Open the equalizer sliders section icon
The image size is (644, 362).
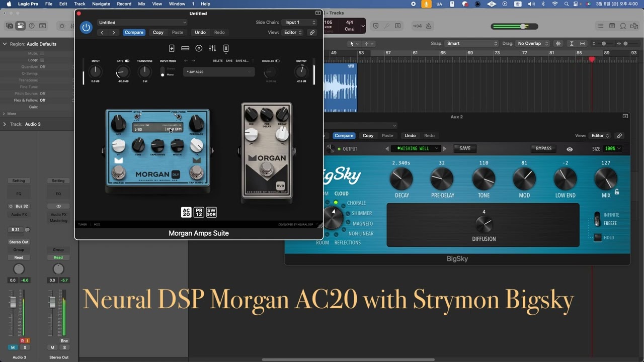[212, 48]
